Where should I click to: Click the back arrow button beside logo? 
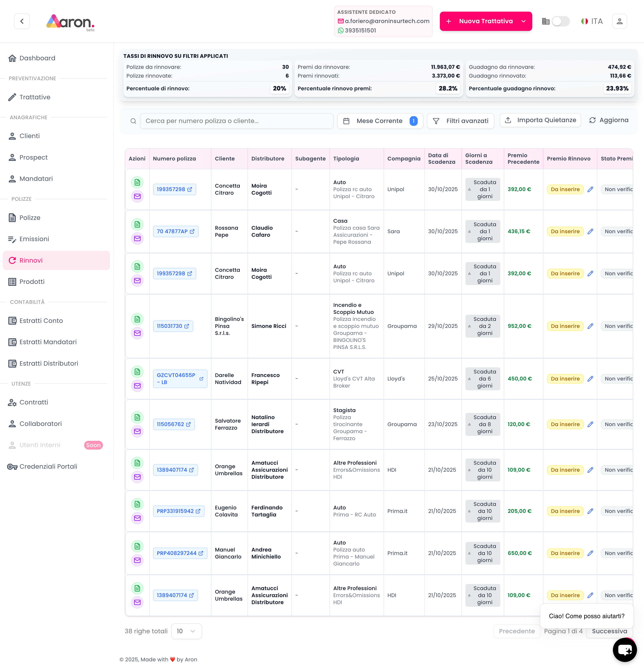22,21
